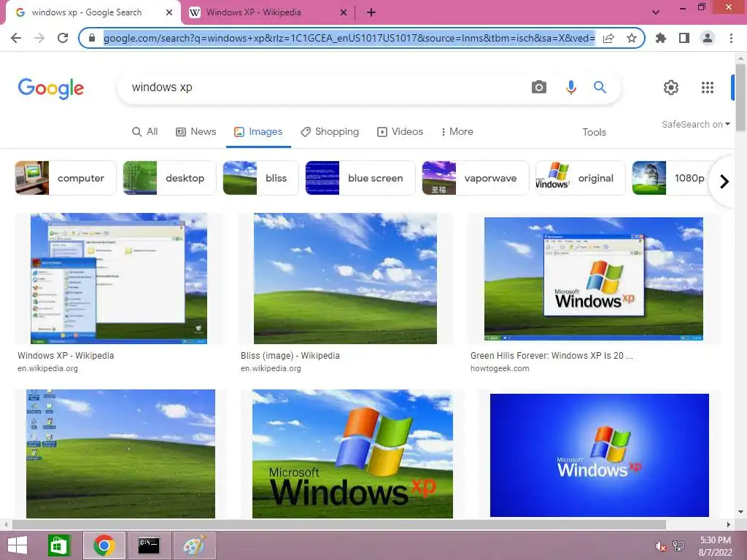Search by image with the camera icon
747x560 pixels.
pyautogui.click(x=539, y=87)
